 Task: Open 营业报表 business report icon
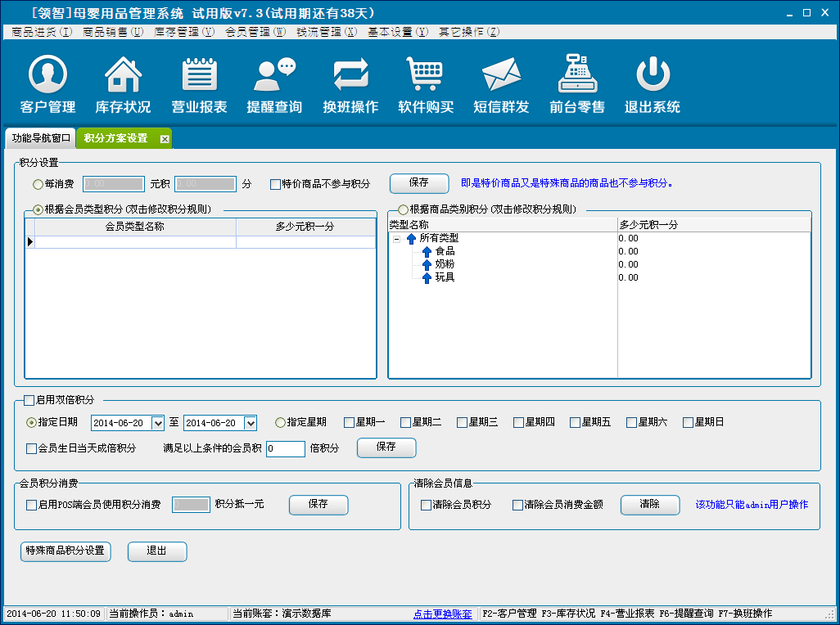[x=199, y=75]
